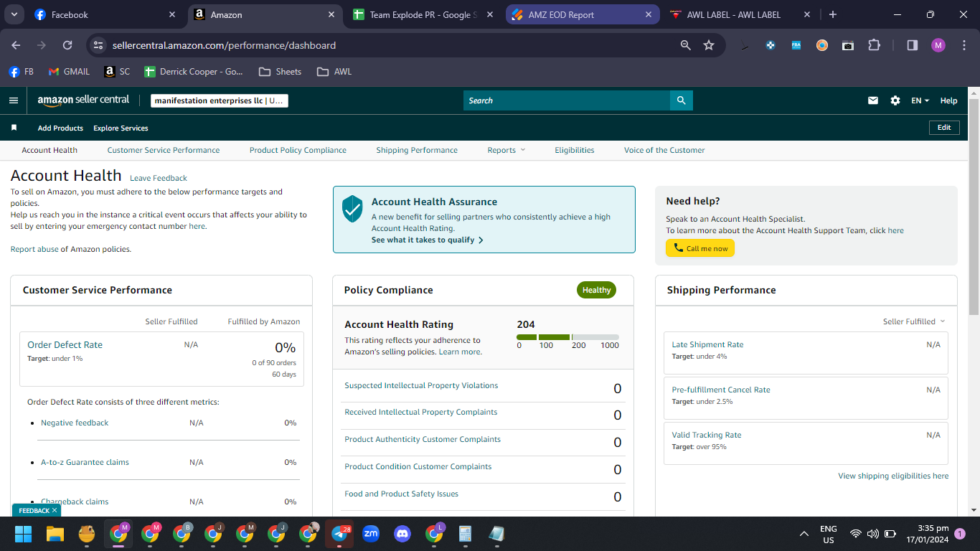The width and height of the screenshot is (980, 551).
Task: Open Voice of the Customer menu
Action: pyautogui.click(x=664, y=150)
